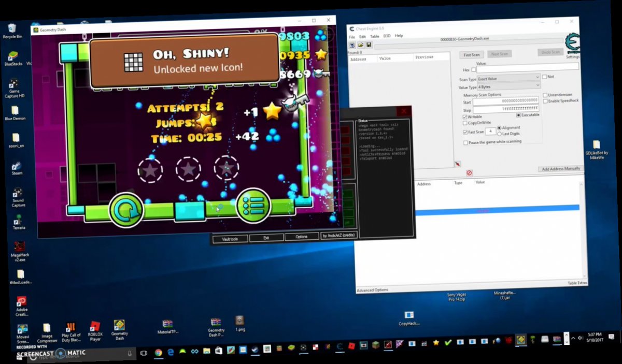Image resolution: width=622 pixels, height=364 pixels.
Task: Select the aooni_en desktop file
Action: pyautogui.click(x=16, y=141)
